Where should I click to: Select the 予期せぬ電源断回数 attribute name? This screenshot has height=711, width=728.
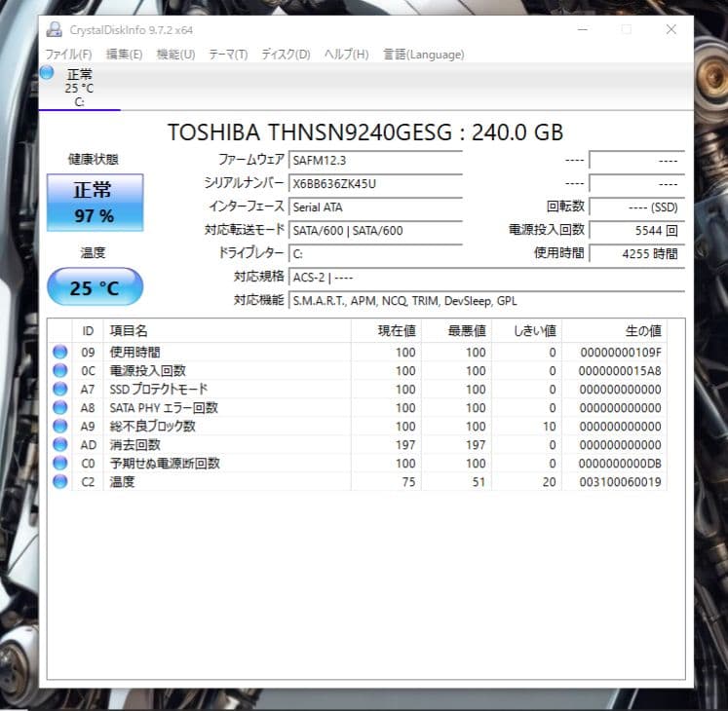click(165, 464)
